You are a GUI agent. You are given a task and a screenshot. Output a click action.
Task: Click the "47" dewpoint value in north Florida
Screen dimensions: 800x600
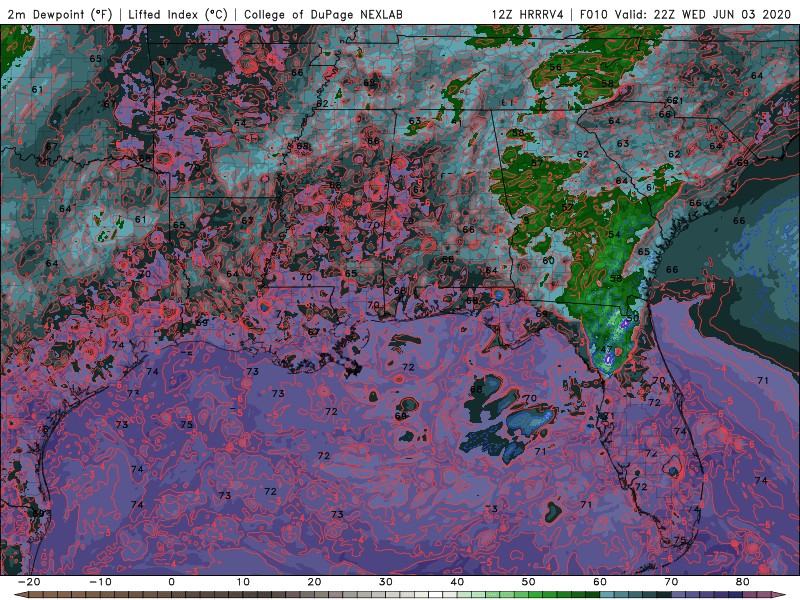[x=607, y=349]
